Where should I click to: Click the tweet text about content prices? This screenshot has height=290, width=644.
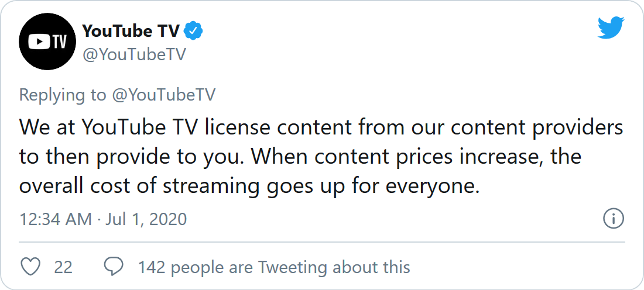pos(321,156)
